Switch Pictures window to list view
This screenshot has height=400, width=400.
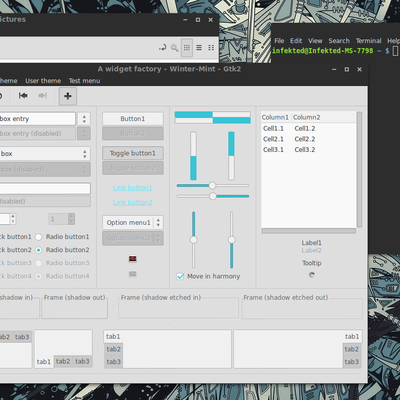(199, 48)
